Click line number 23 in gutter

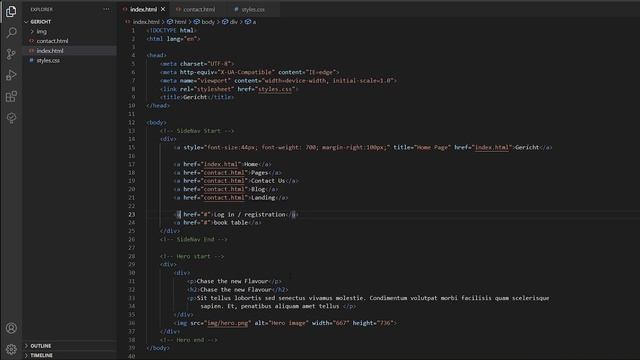coord(131,214)
